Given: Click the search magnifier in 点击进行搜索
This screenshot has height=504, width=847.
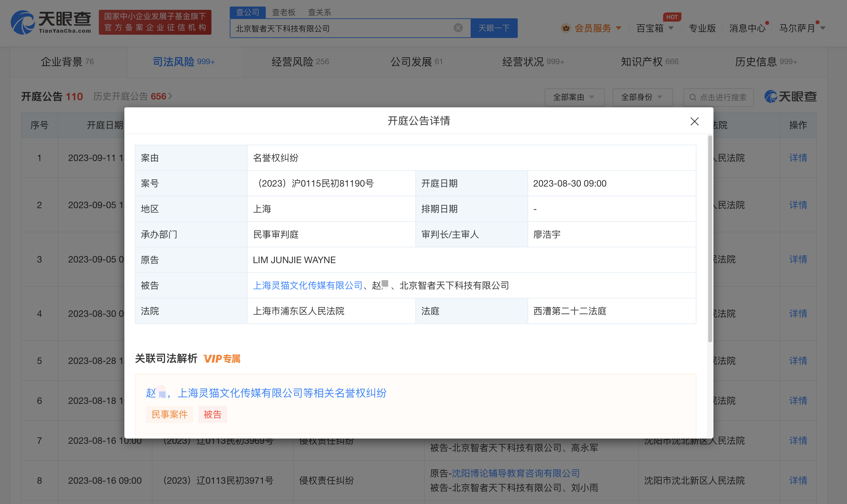Looking at the screenshot, I should click(x=693, y=98).
